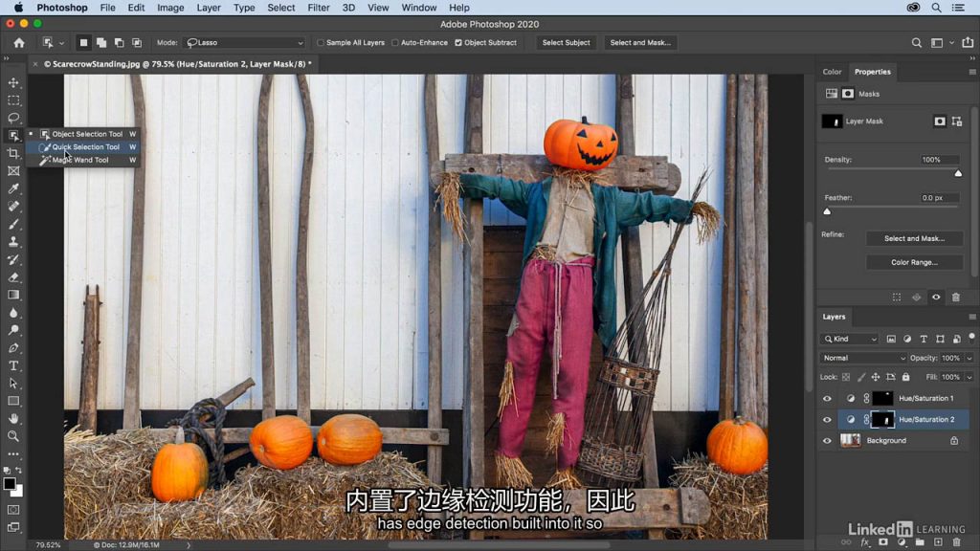The height and width of the screenshot is (551, 980).
Task: Open the layer styles fx menu
Action: coord(864,542)
